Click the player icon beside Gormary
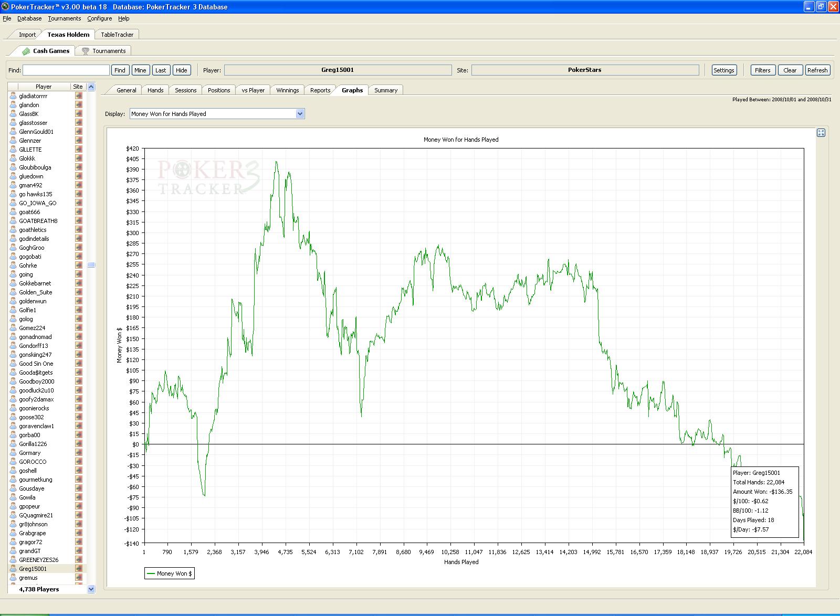The width and height of the screenshot is (840, 616). tap(13, 453)
